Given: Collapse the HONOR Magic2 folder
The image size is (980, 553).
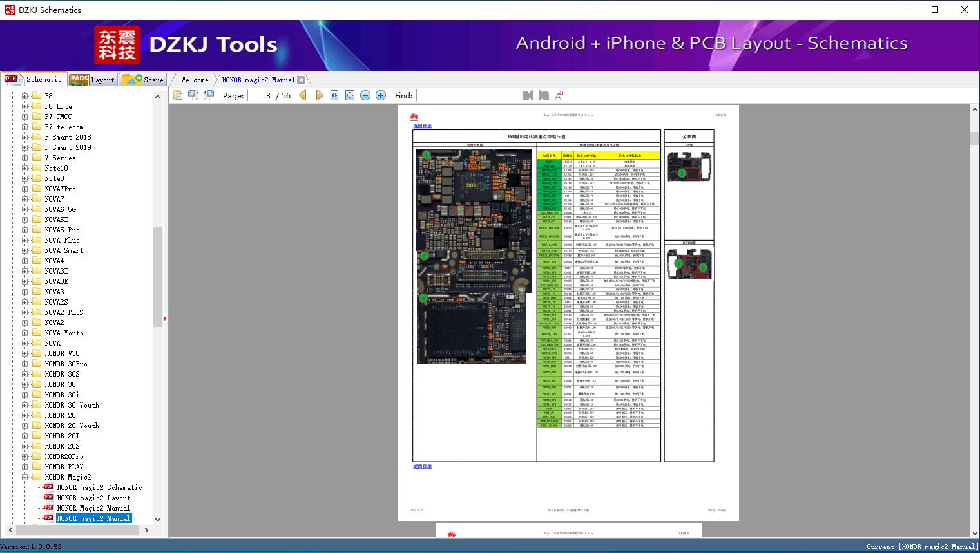Looking at the screenshot, I should [25, 477].
